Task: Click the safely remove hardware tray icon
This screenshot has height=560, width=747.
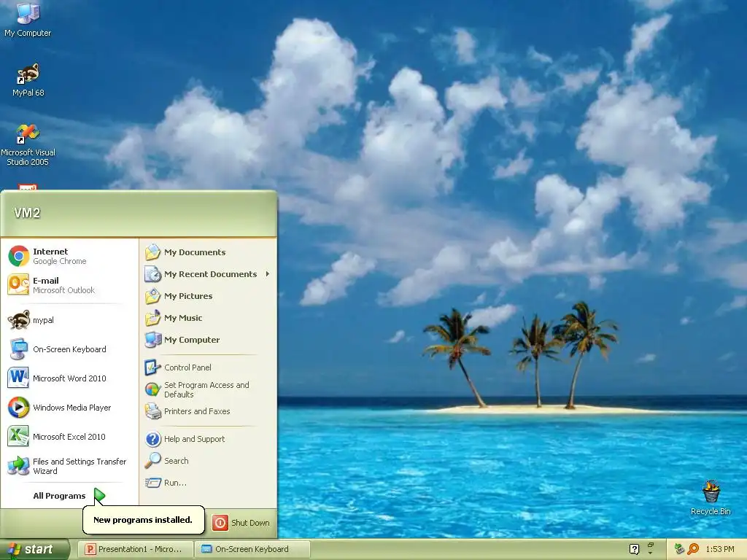Action: (679, 549)
